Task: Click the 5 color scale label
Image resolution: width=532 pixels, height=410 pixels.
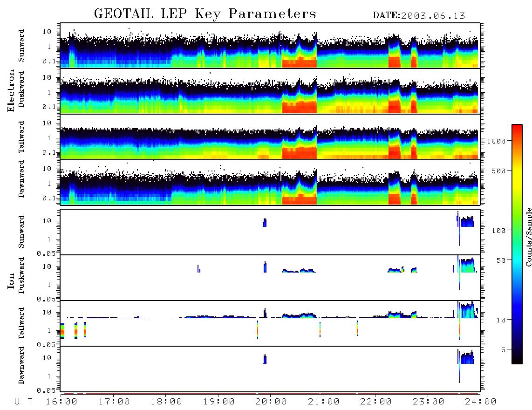Action: [x=504, y=349]
